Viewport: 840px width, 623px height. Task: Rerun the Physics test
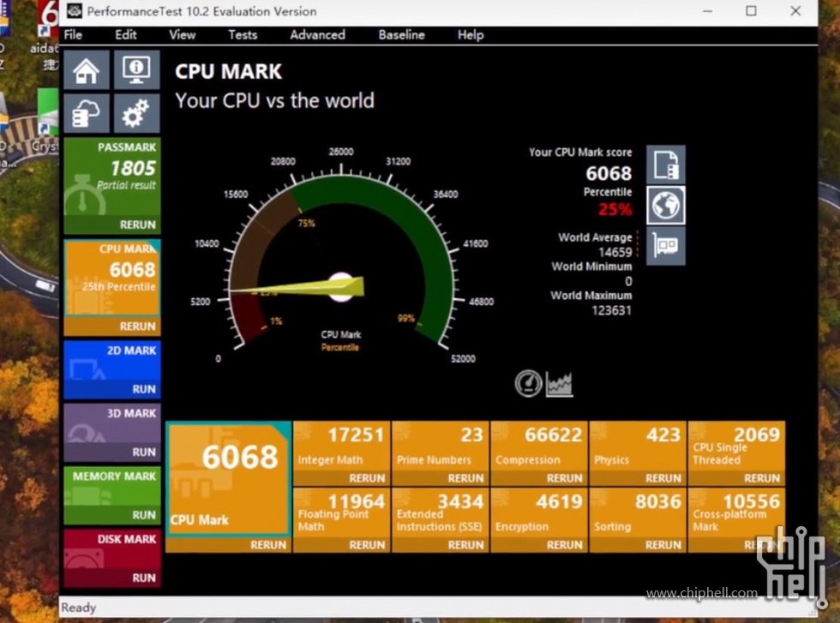tap(663, 478)
